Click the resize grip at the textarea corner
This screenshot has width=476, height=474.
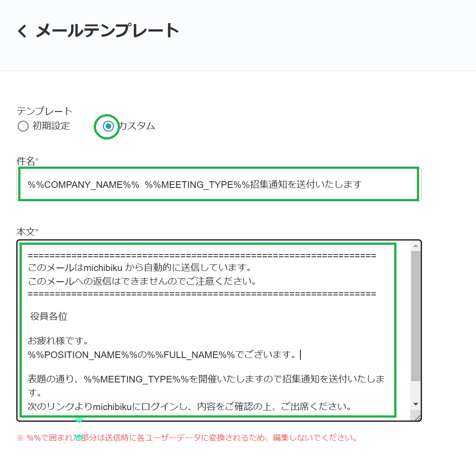point(417,417)
